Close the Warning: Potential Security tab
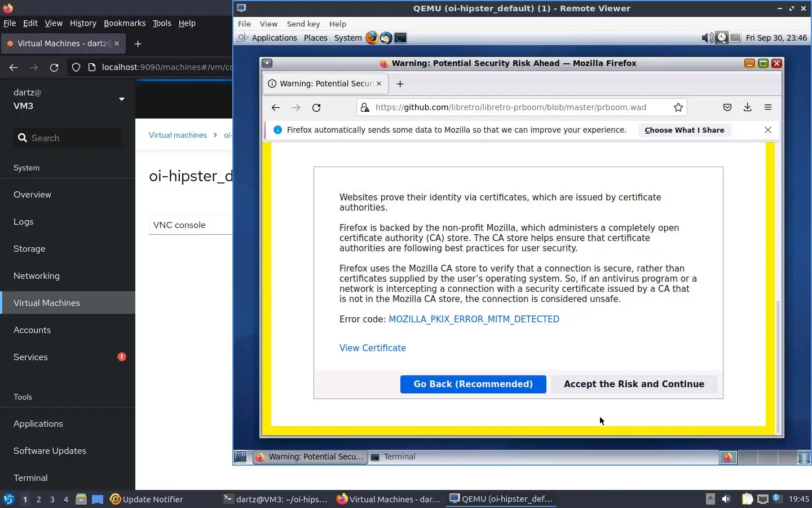The width and height of the screenshot is (812, 508). [x=379, y=84]
